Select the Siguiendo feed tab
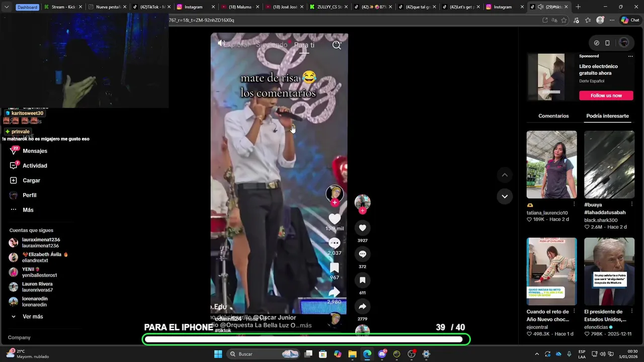The width and height of the screenshot is (644, 362). click(272, 45)
